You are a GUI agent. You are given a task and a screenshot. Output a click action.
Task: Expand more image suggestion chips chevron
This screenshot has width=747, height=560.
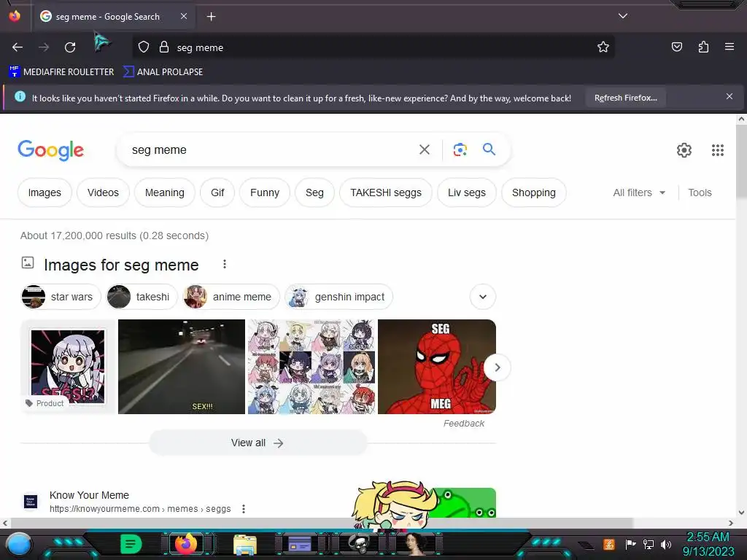483,297
